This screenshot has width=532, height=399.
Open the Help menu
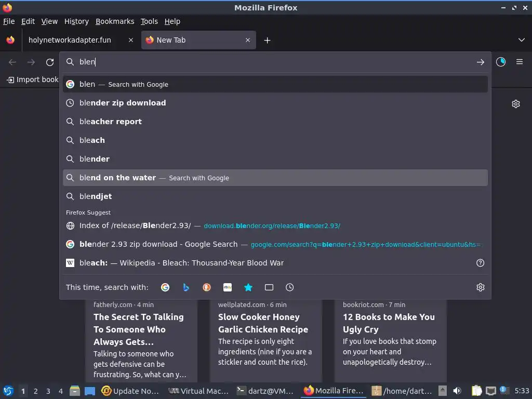coord(172,21)
